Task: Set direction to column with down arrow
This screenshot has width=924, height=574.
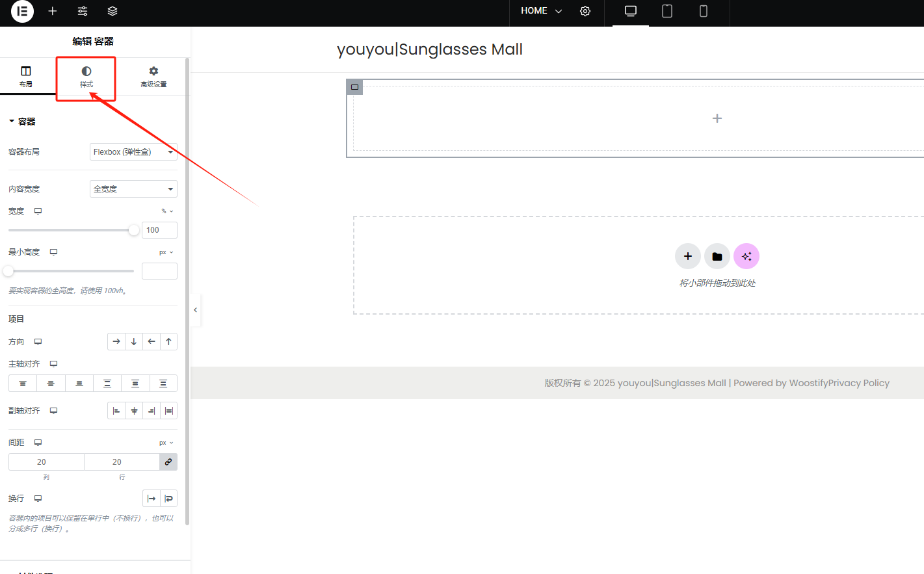Action: [x=134, y=342]
